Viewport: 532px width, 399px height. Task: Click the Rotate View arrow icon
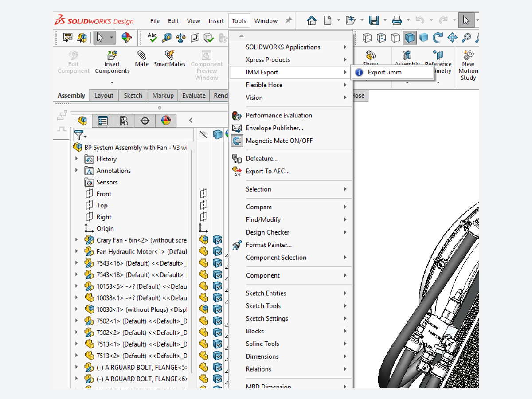(438, 38)
